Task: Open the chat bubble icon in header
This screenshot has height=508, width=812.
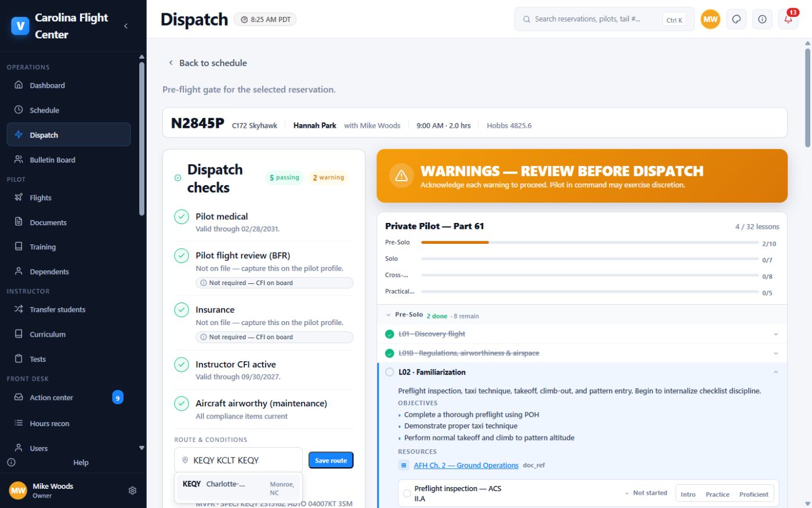Action: pos(736,19)
